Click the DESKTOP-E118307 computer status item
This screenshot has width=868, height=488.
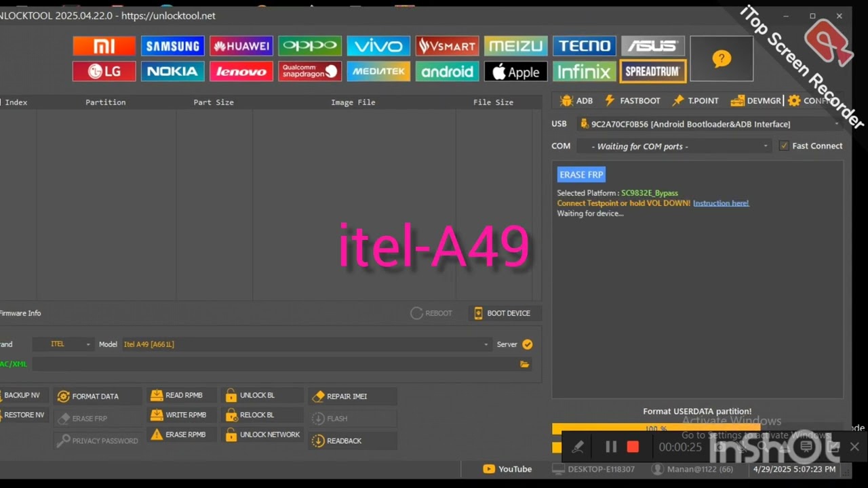(593, 469)
